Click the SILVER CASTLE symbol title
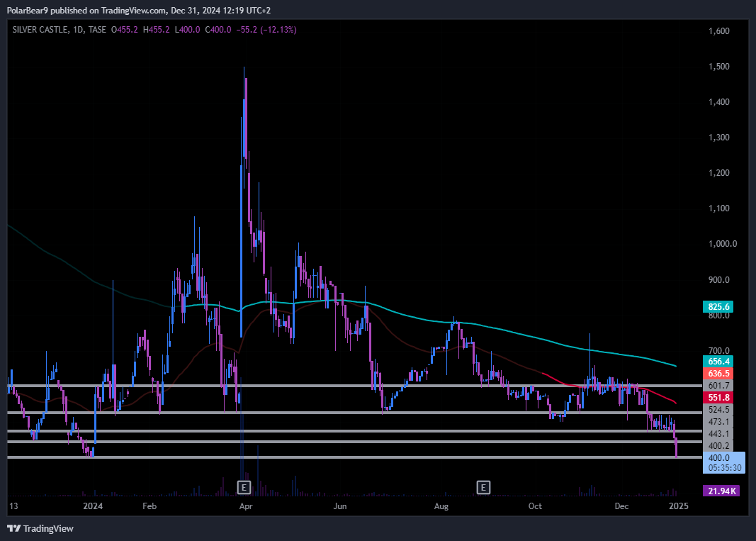Screen dimensions: 756x541 (40, 30)
